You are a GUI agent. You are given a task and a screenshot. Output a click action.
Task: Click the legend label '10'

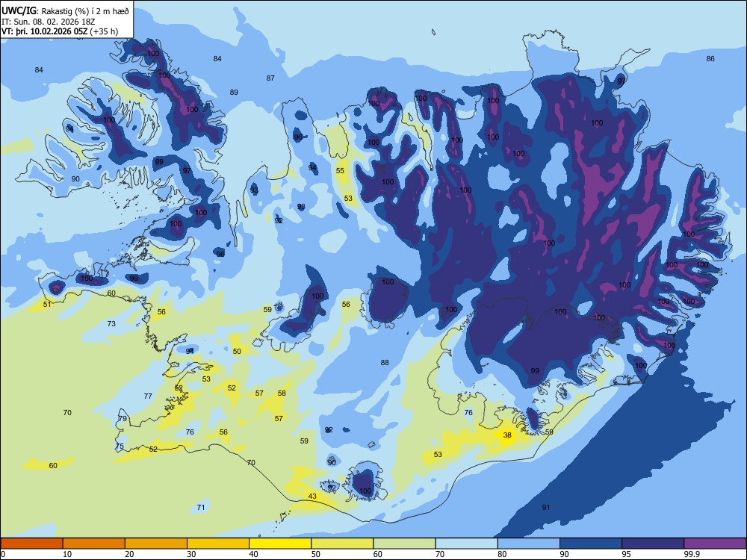coord(67,554)
